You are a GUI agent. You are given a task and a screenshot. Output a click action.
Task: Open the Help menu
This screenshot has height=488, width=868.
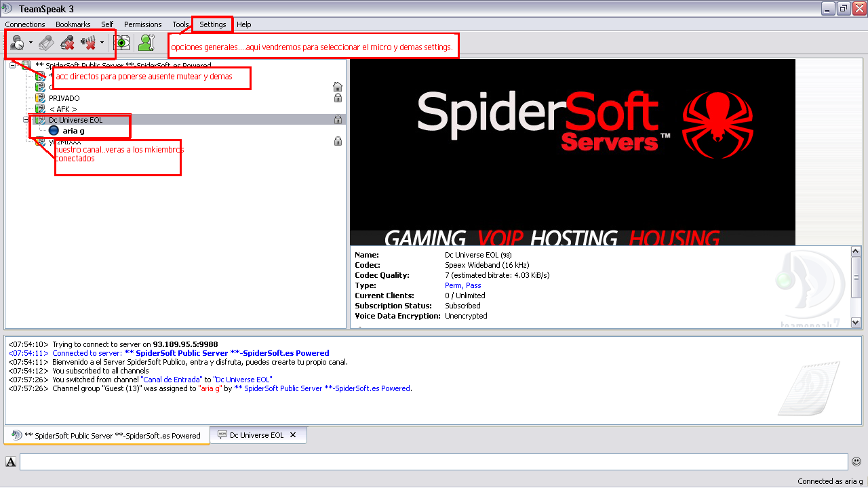pyautogui.click(x=244, y=24)
